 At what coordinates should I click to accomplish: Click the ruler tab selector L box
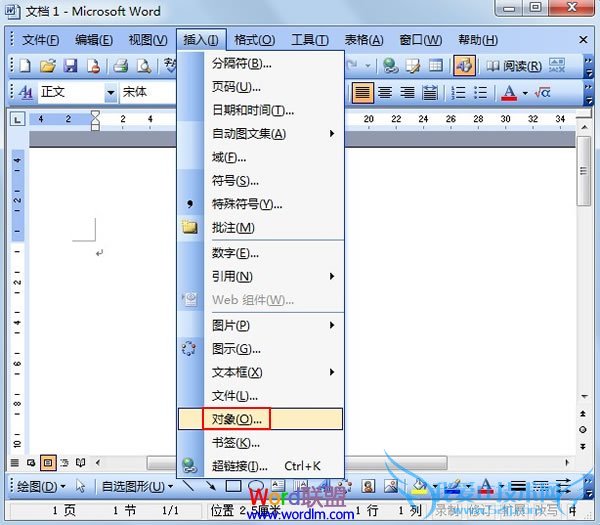coord(17,119)
